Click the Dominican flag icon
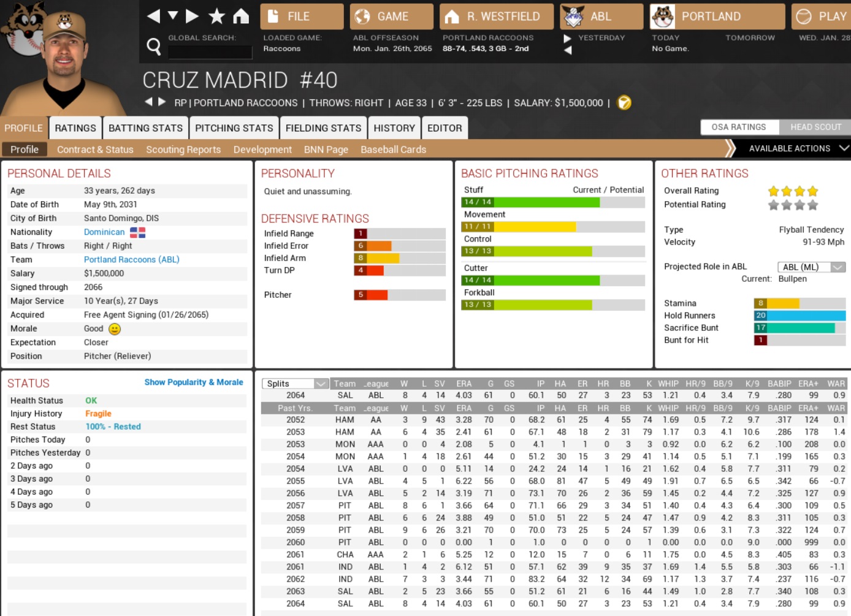 click(x=137, y=232)
